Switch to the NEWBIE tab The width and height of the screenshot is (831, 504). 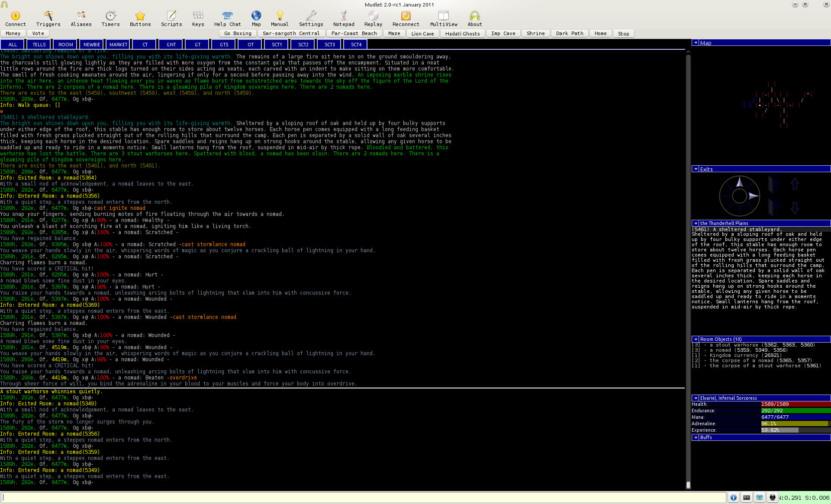pos(92,44)
